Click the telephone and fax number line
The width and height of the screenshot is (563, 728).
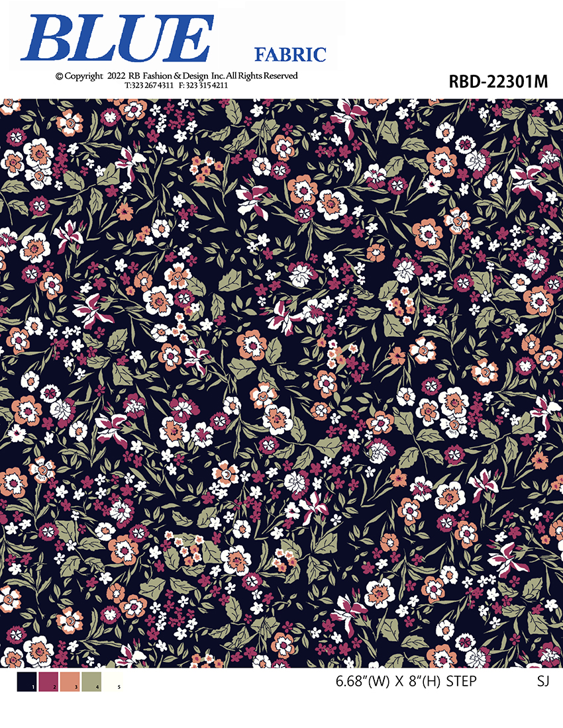tap(177, 85)
